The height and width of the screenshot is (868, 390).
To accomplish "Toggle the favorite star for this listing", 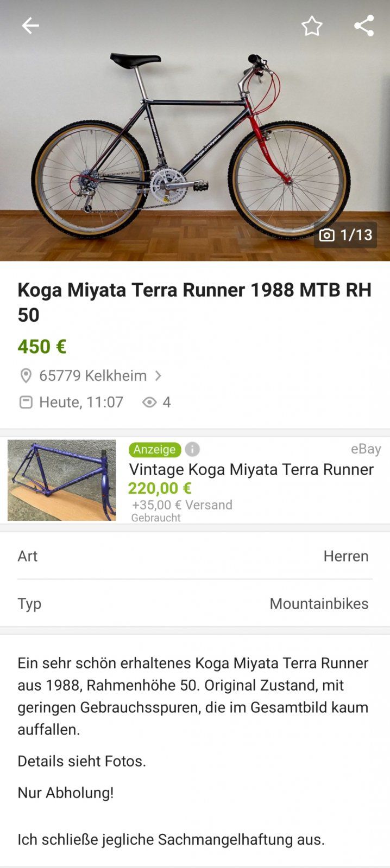I will (312, 26).
